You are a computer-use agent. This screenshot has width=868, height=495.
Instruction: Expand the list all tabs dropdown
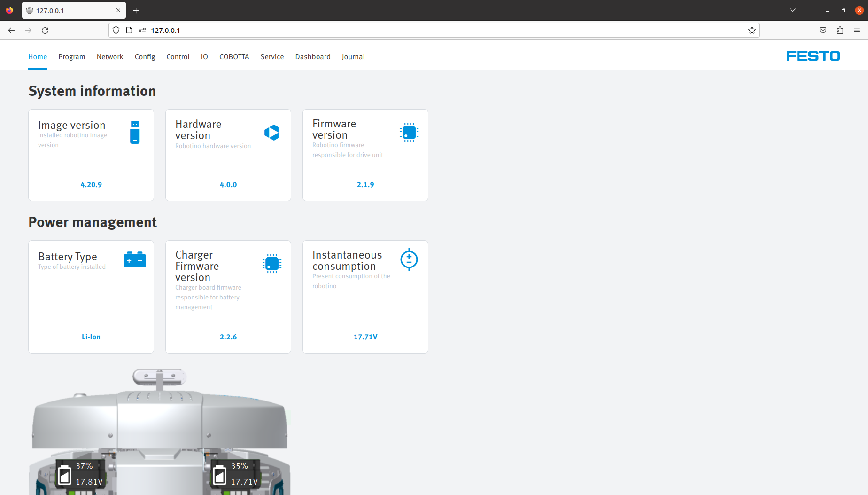[x=793, y=10]
